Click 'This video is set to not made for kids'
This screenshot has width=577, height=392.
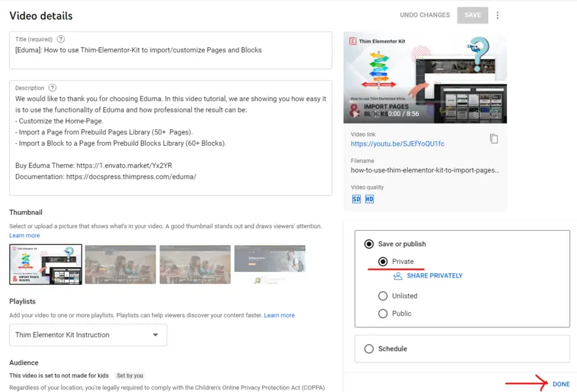tap(59, 376)
